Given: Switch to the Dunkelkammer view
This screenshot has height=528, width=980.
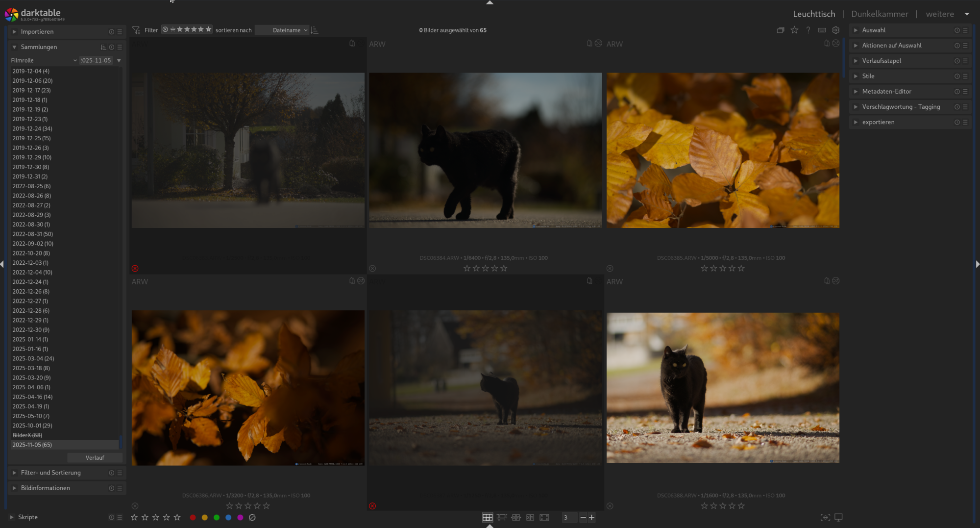Looking at the screenshot, I should (880, 14).
